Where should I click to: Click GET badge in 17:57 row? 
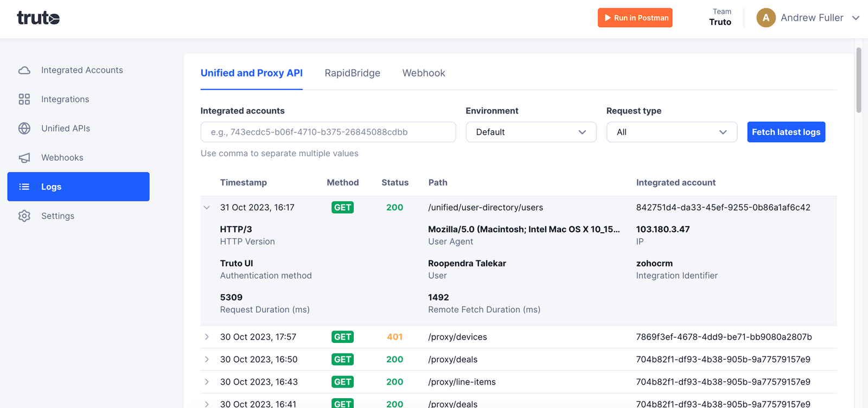tap(342, 337)
